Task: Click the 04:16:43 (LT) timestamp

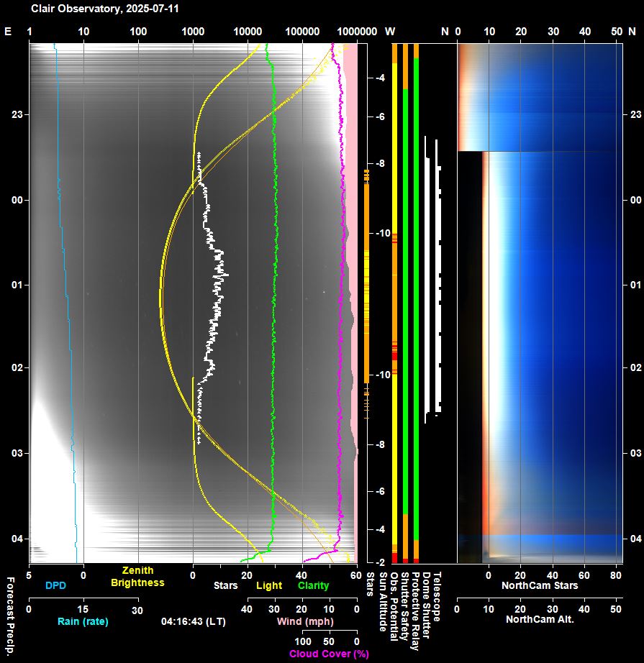Action: click(x=191, y=621)
